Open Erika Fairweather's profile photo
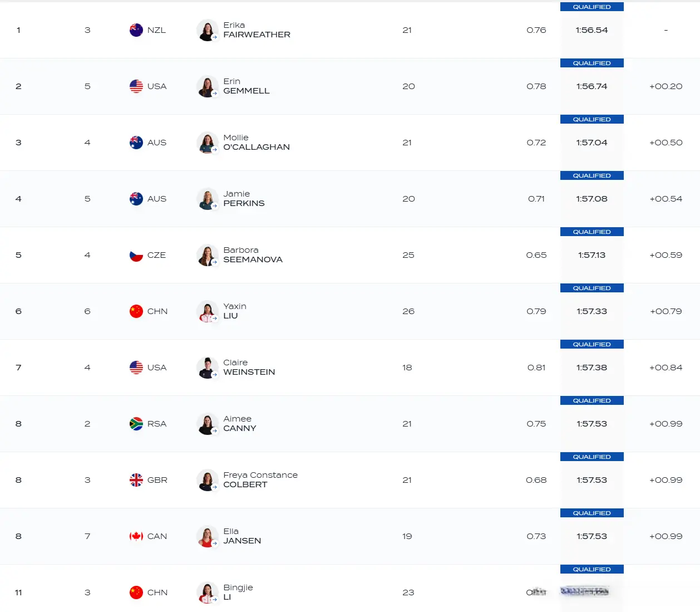 click(x=207, y=30)
